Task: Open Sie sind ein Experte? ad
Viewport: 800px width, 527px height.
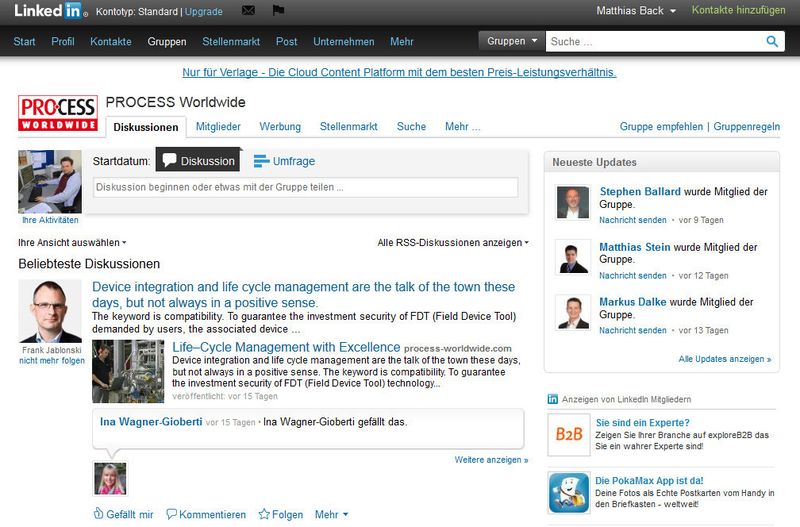Action: click(x=642, y=422)
